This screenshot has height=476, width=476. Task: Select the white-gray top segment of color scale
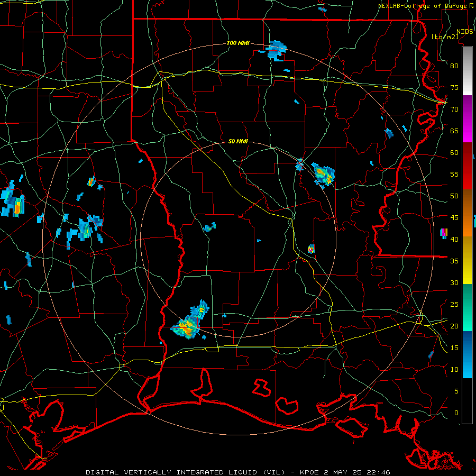[x=467, y=71]
